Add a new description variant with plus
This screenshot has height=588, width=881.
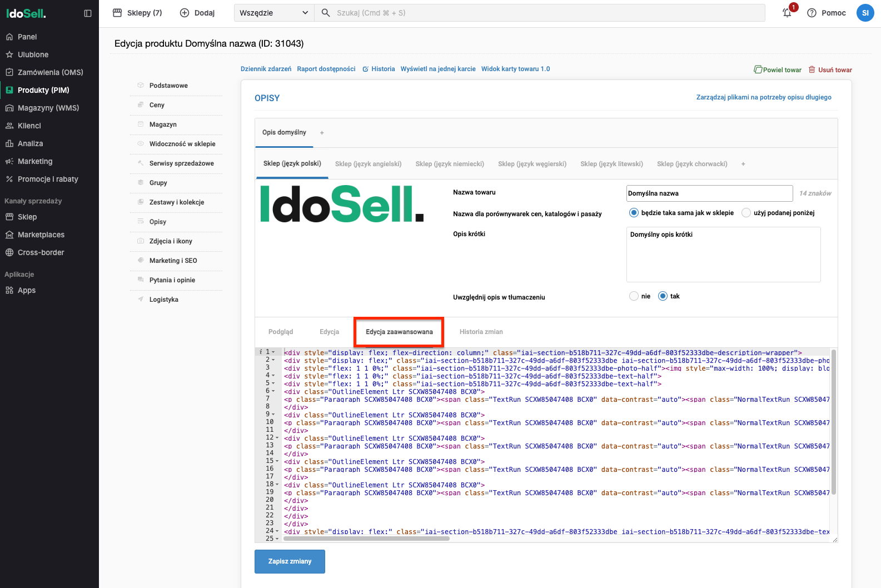[x=322, y=133]
